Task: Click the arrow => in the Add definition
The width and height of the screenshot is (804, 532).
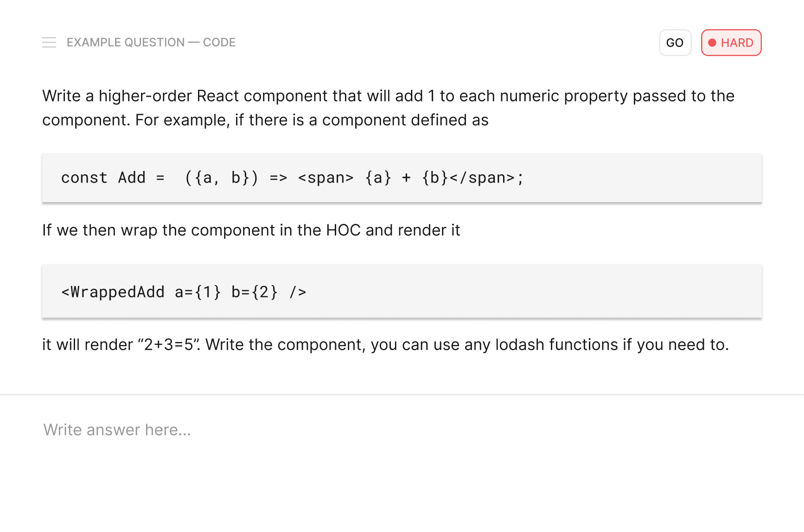Action: [x=279, y=178]
